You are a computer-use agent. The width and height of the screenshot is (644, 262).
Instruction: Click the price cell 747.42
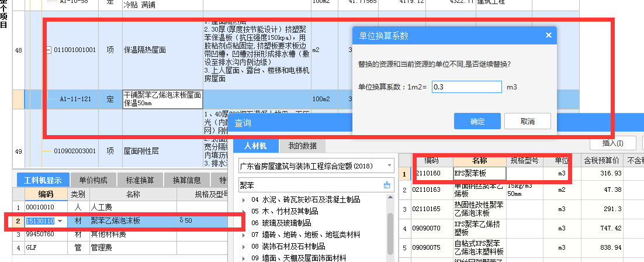pyautogui.click(x=602, y=228)
